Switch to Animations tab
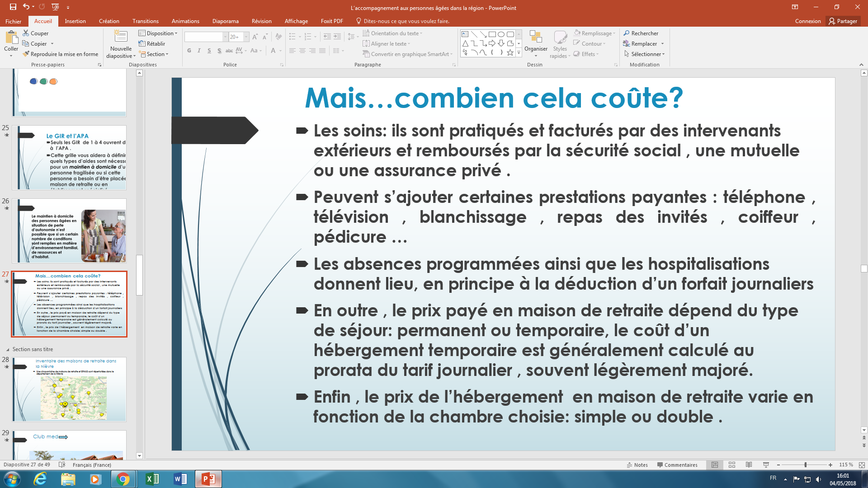868x488 pixels. click(185, 21)
